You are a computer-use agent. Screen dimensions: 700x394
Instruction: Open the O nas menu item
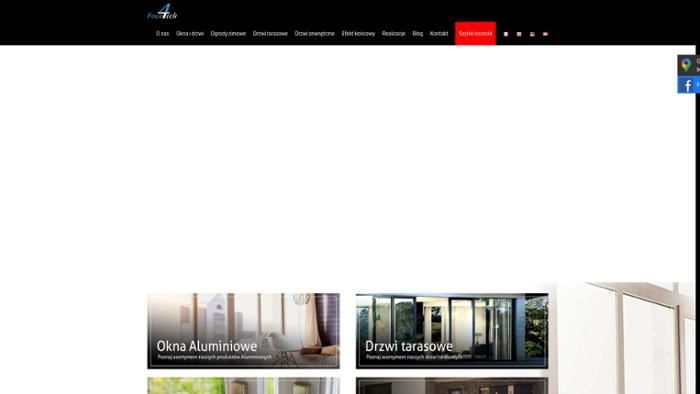(x=162, y=33)
